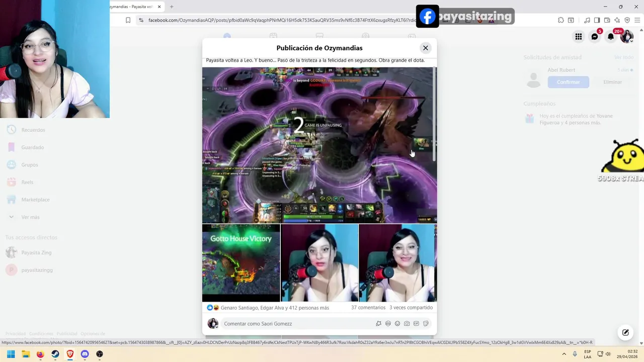Open the Facebook Marketplace tab icon

click(319, 36)
